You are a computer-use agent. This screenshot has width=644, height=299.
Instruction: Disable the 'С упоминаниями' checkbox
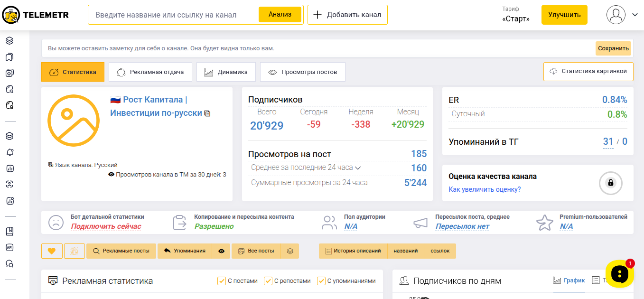point(321,281)
